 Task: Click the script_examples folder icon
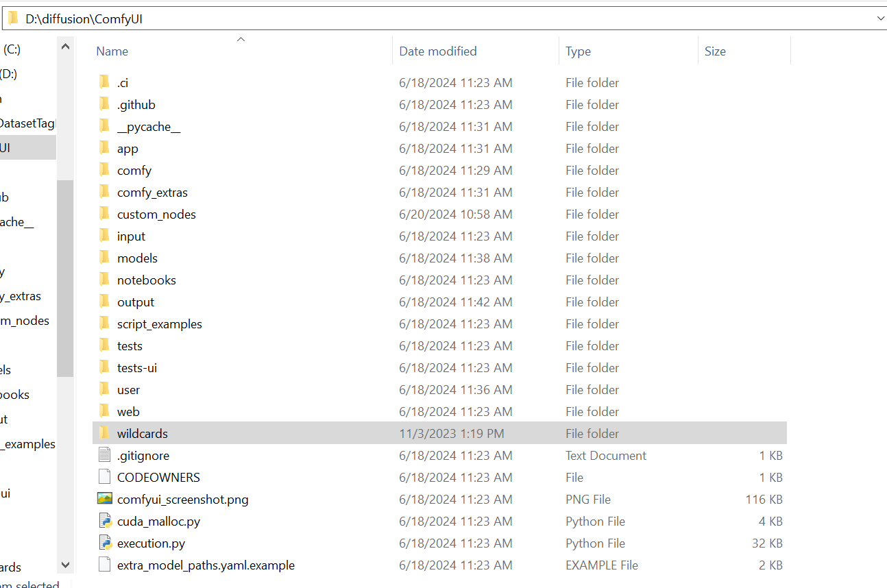[104, 323]
